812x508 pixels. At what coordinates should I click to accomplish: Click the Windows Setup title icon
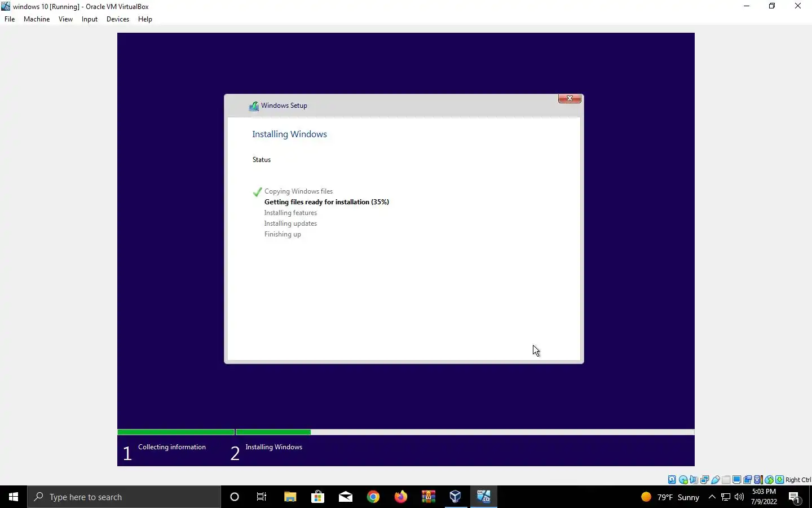pos(254,106)
